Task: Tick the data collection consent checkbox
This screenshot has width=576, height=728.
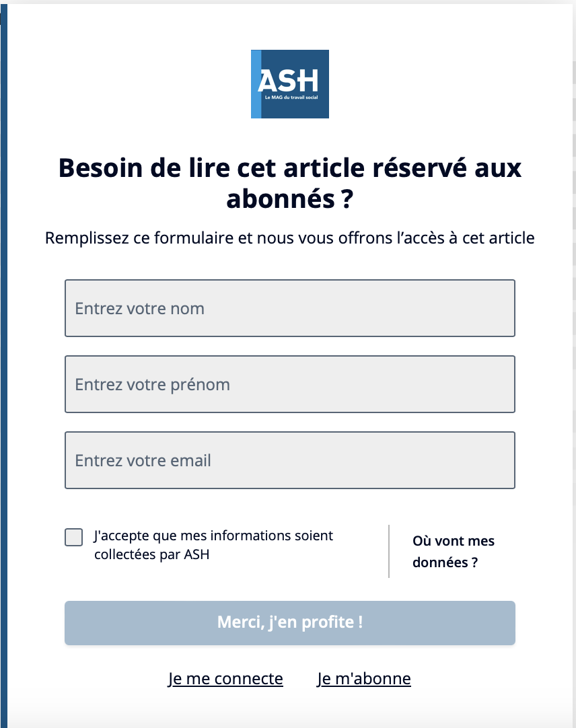Action: 74,537
